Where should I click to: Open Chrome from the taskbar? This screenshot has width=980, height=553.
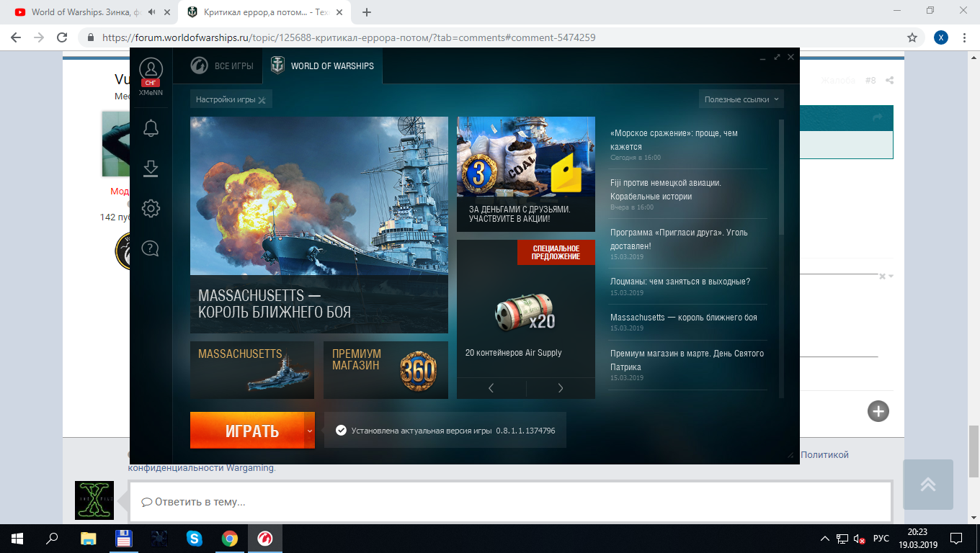click(x=229, y=539)
